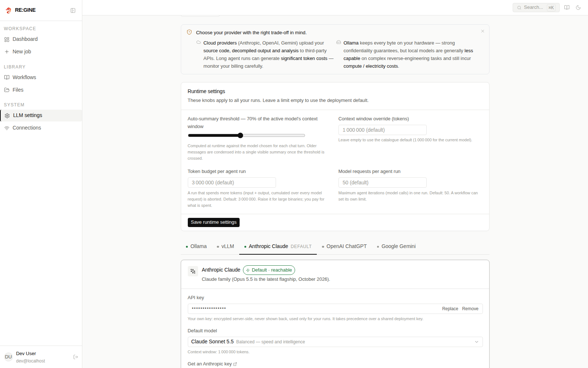Click the hardware icon beside Ollama note
This screenshot has height=368, width=588.
tap(338, 42)
